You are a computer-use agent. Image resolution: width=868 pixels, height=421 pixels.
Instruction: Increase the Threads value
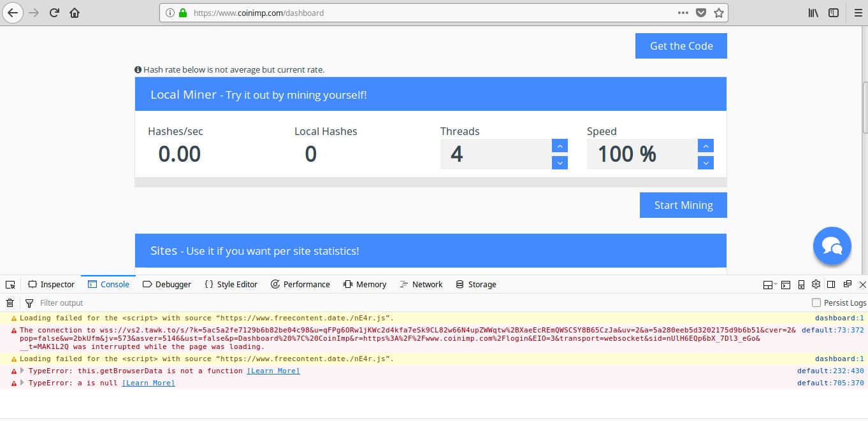559,146
